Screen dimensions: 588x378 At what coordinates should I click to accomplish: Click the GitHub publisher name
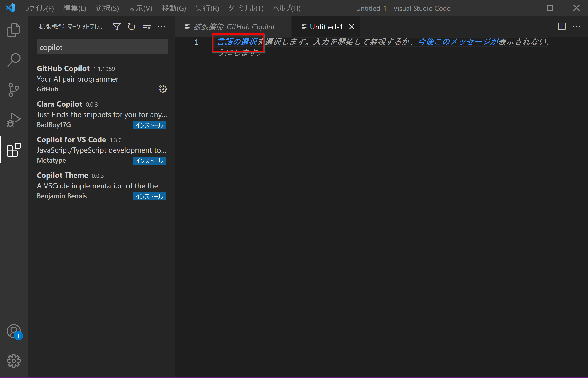(x=48, y=89)
